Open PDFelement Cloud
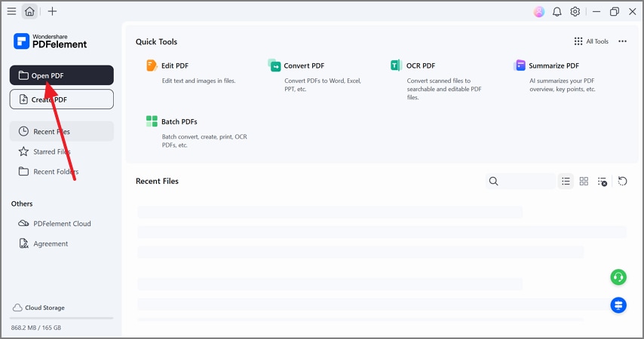The image size is (644, 339). pos(54,224)
